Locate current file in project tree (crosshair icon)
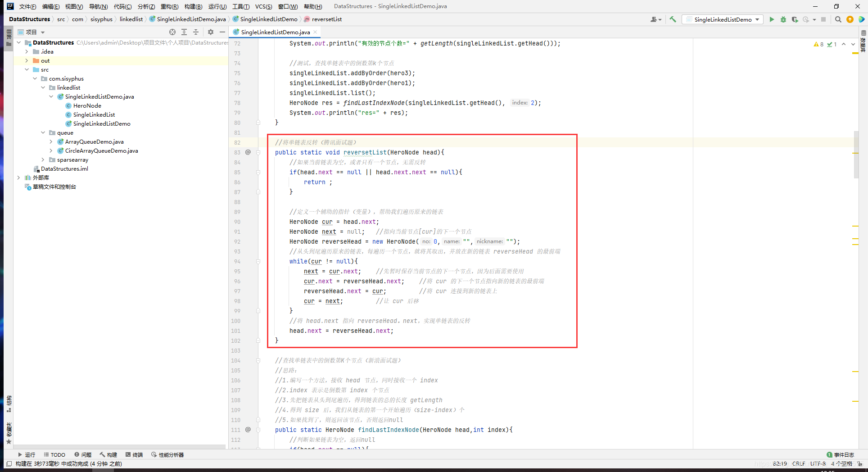868x472 pixels. pos(172,32)
